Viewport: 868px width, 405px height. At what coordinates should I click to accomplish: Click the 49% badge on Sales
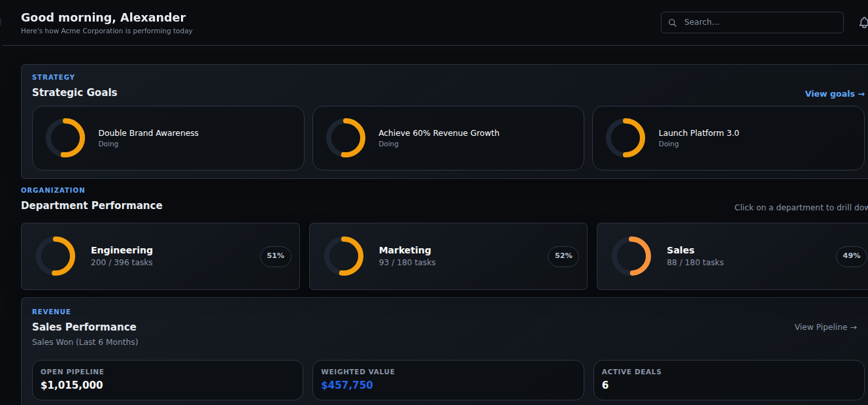tap(852, 256)
